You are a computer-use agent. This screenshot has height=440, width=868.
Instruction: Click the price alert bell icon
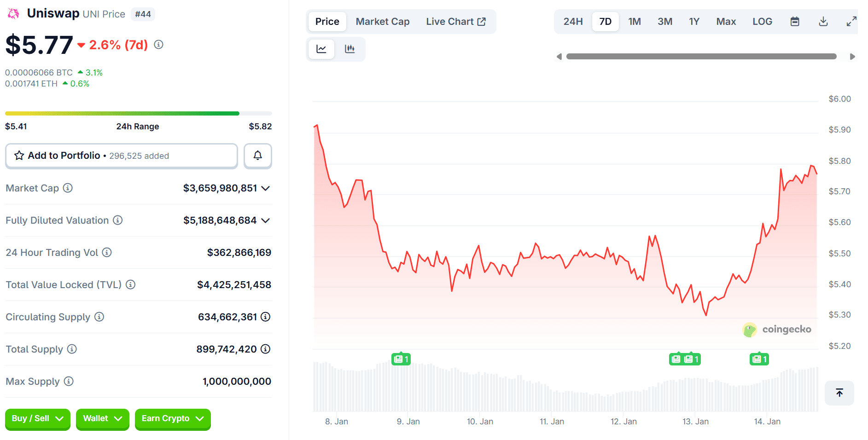coord(258,156)
